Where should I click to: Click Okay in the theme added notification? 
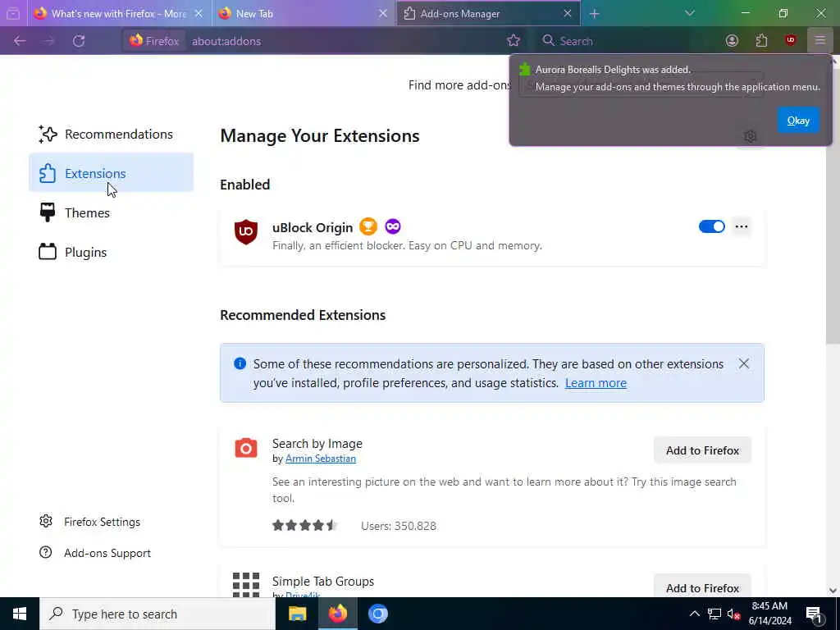pos(798,121)
